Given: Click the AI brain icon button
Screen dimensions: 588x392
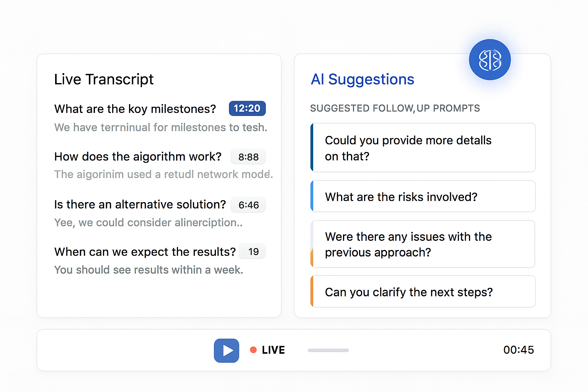Looking at the screenshot, I should click(x=490, y=60).
